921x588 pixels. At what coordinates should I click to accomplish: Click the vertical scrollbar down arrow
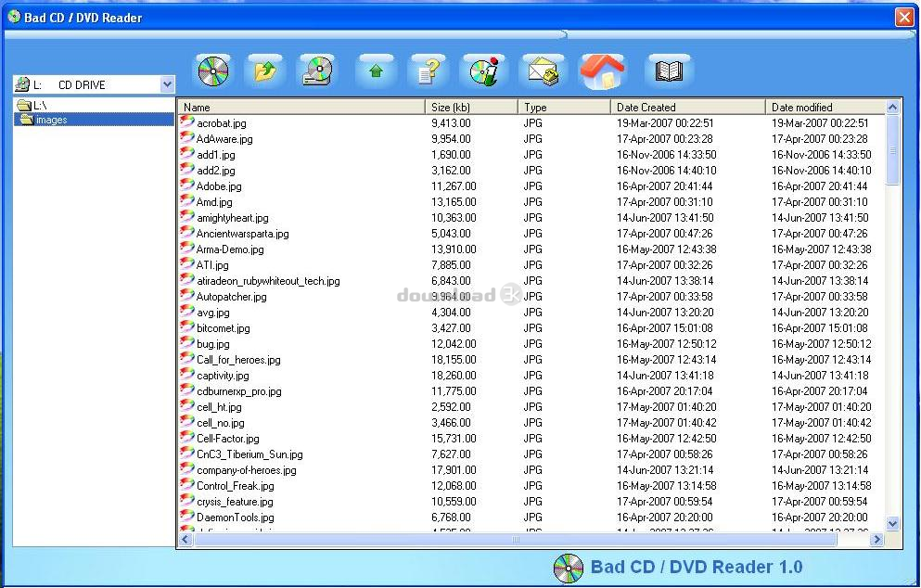pos(893,523)
